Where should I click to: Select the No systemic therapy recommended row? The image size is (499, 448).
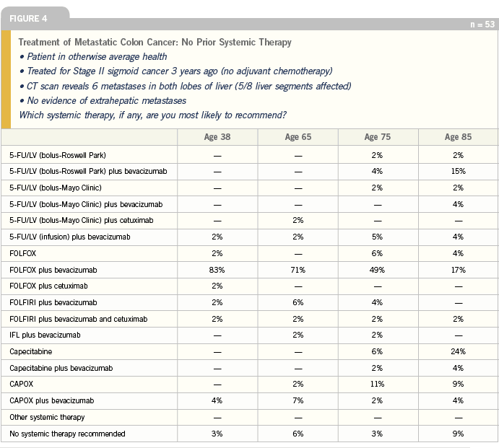249,434
